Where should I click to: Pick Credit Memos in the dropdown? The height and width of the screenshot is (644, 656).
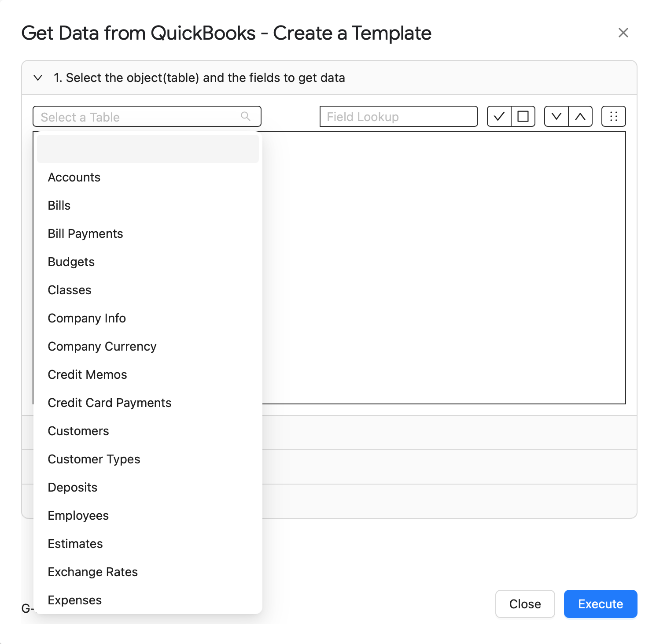click(148, 374)
